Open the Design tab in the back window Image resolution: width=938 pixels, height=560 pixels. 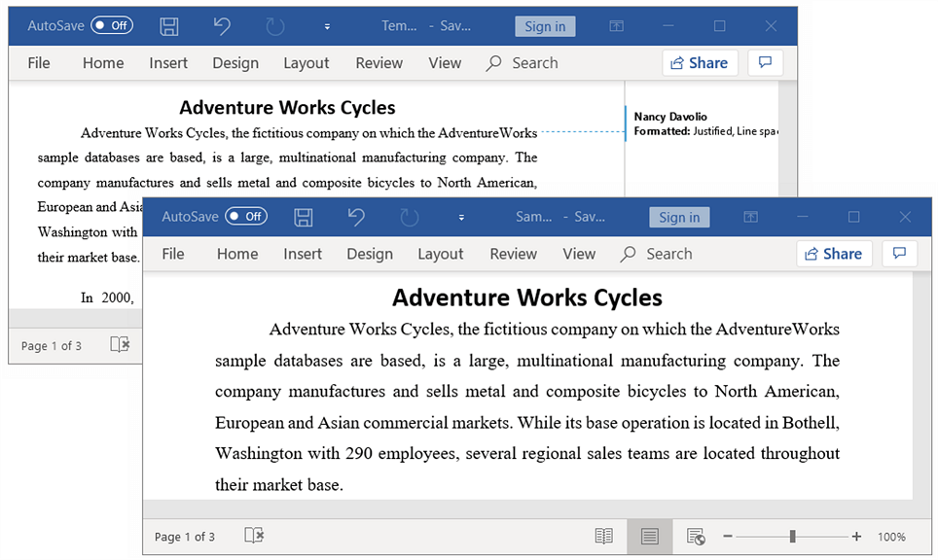click(235, 63)
